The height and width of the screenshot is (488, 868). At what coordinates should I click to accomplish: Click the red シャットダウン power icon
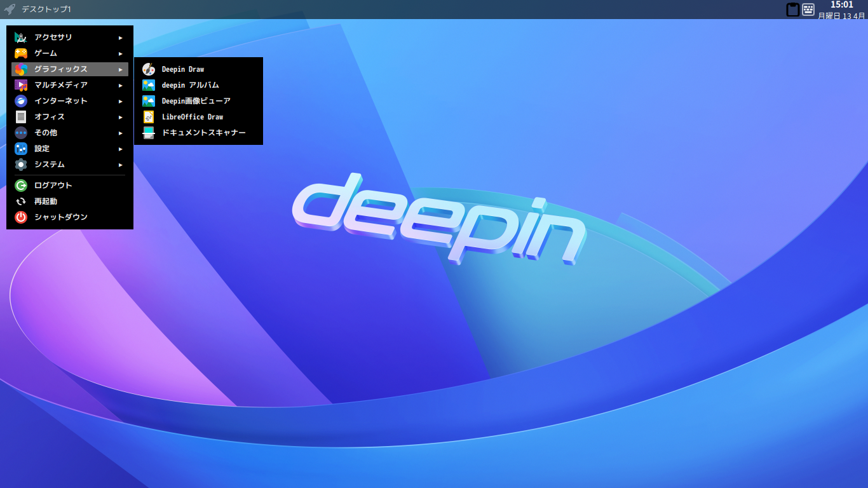point(21,217)
